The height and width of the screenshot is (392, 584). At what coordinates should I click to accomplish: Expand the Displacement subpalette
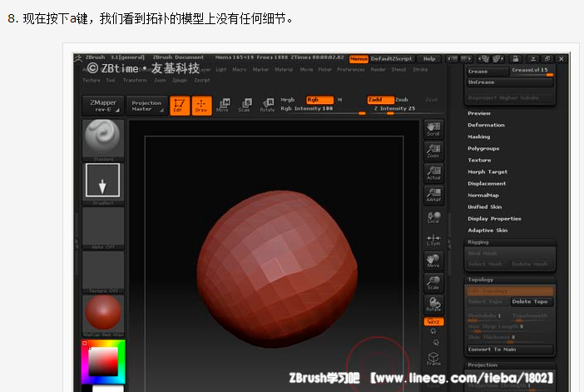pyautogui.click(x=487, y=184)
